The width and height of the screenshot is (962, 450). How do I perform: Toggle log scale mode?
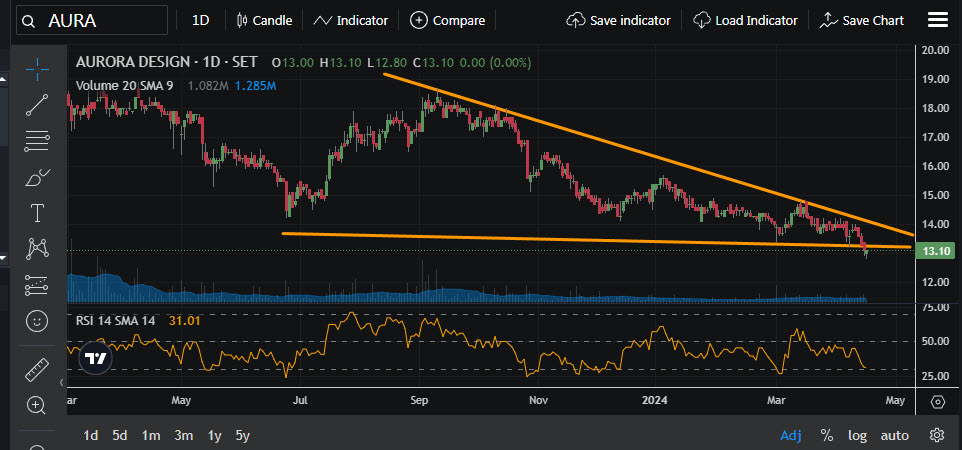pyautogui.click(x=857, y=435)
